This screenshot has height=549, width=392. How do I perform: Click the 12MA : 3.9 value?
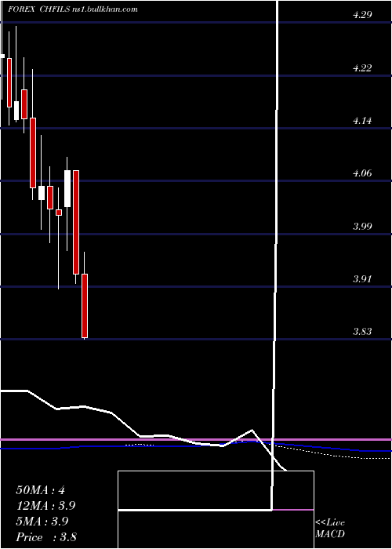pyautogui.click(x=45, y=506)
